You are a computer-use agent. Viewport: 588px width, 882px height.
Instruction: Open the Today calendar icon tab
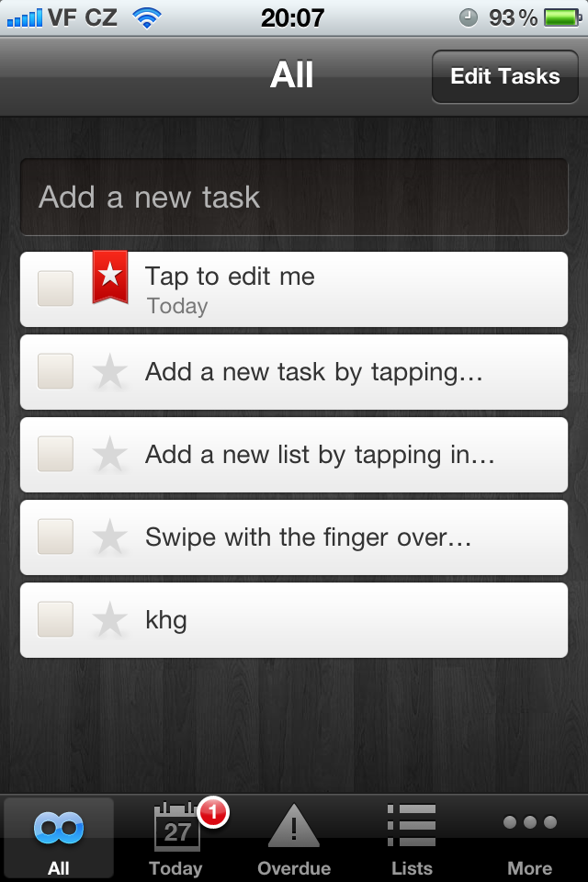tap(176, 839)
